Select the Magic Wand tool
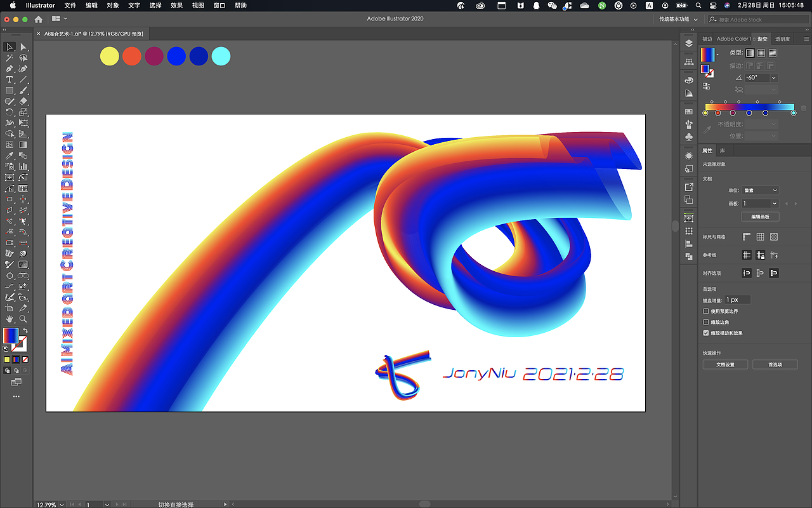This screenshot has height=508, width=812. pos(10,58)
